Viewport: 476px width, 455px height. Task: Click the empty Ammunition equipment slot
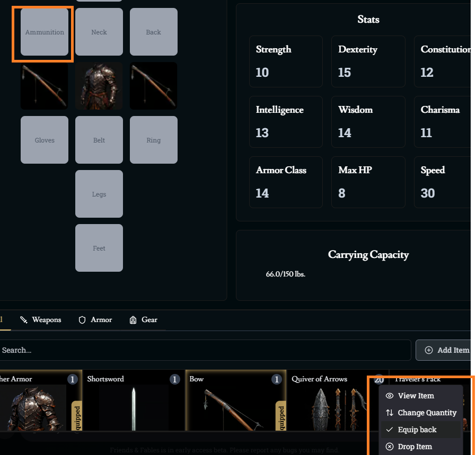(45, 32)
